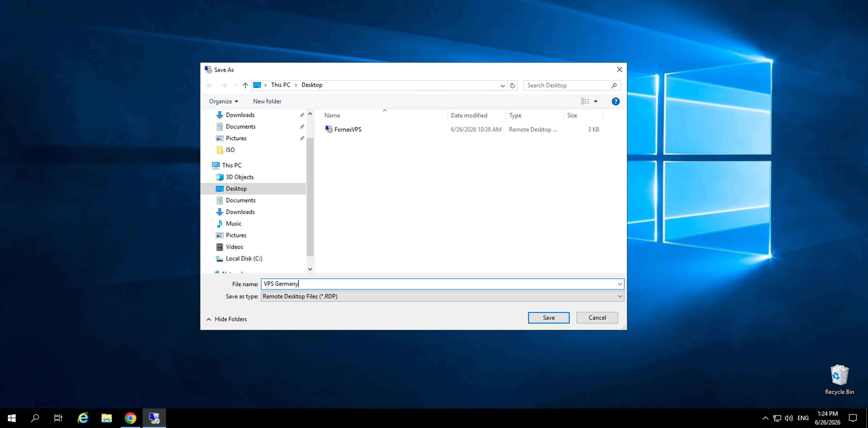Show hidden system tray icons
Screen dimensions: 868x428
tap(765, 418)
